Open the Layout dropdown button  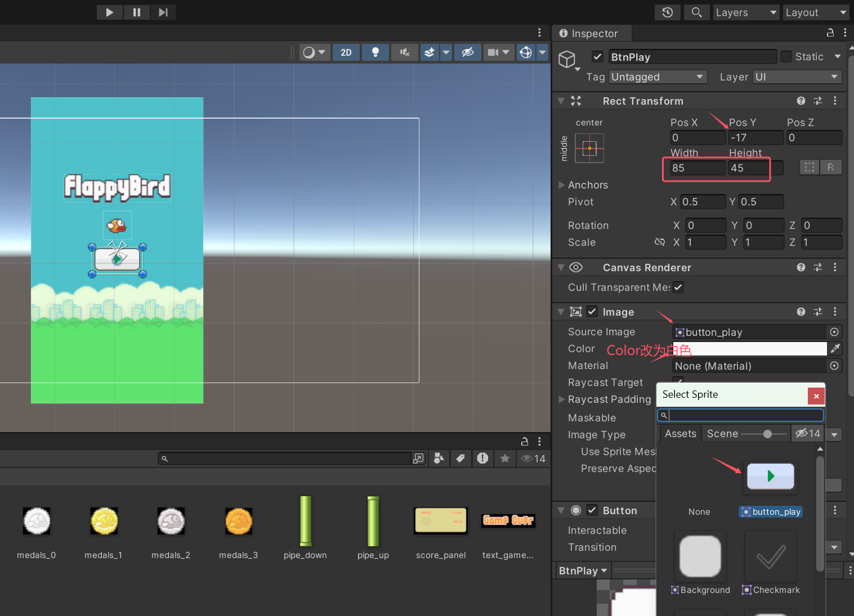coord(816,12)
